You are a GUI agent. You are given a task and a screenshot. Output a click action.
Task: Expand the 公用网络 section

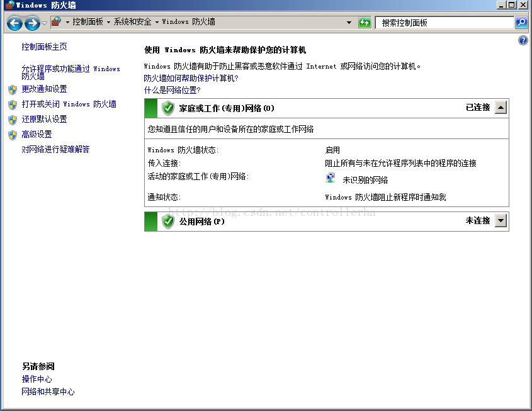click(x=501, y=221)
